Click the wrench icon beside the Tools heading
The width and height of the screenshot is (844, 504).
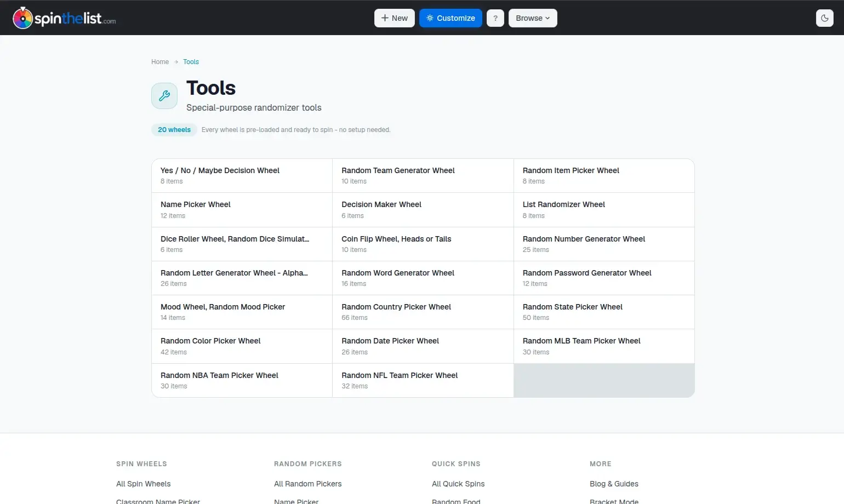[x=164, y=96]
